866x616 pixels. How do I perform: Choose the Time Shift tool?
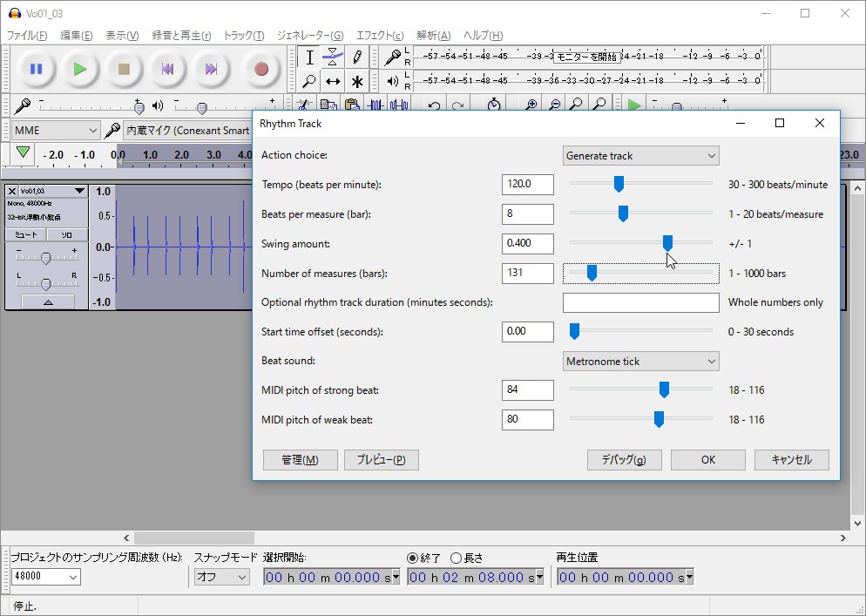tap(333, 82)
